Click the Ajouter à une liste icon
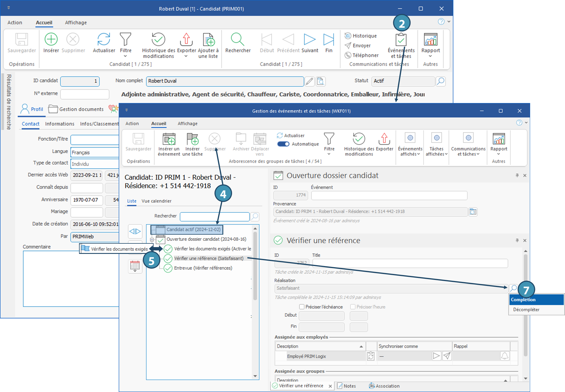565x392 pixels. (209, 39)
